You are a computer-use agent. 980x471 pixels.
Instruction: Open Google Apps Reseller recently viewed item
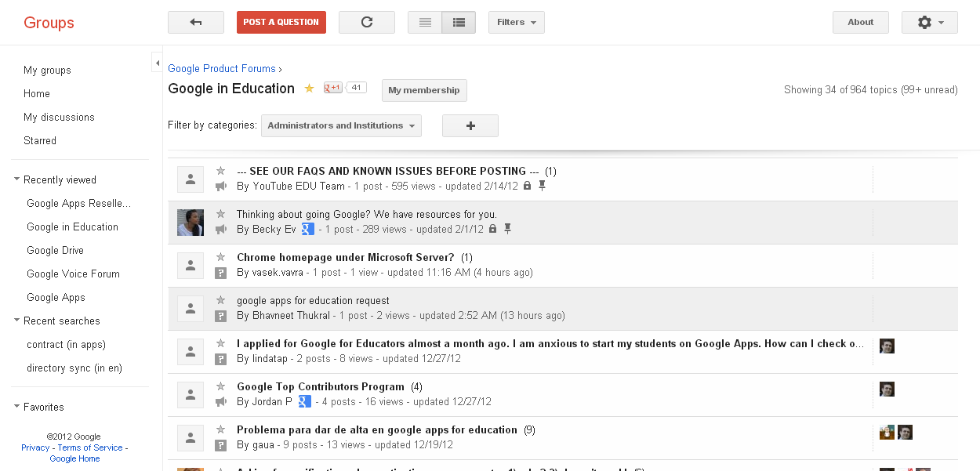79,203
